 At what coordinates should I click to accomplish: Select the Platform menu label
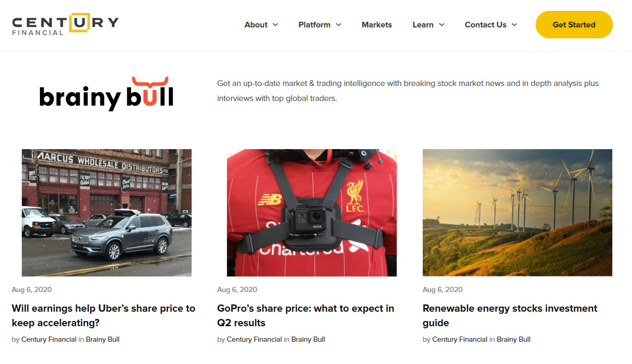point(314,25)
